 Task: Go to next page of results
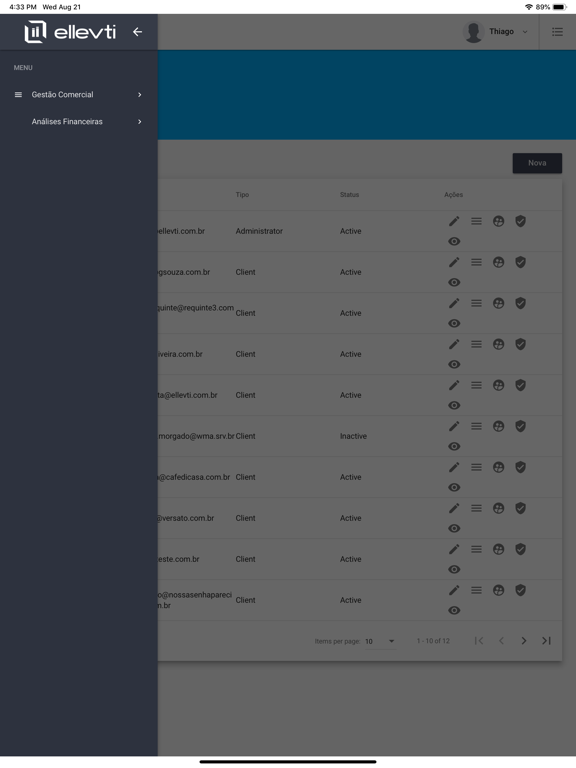coord(524,641)
